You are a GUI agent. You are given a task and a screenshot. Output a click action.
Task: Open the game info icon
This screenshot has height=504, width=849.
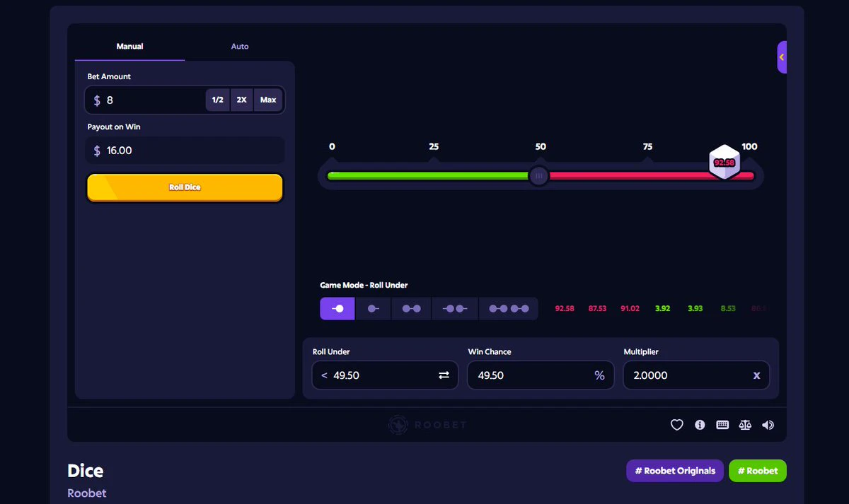click(700, 425)
